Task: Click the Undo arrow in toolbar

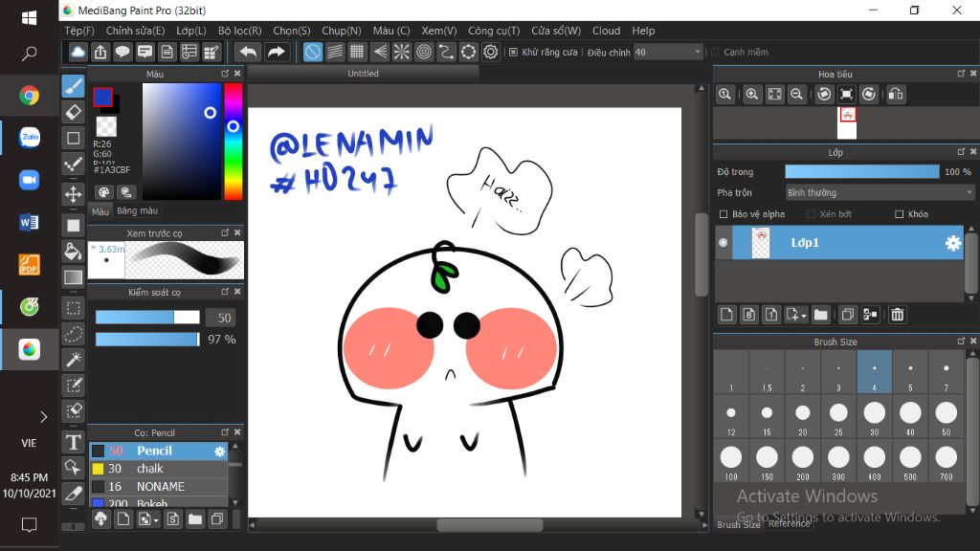Action: click(248, 52)
